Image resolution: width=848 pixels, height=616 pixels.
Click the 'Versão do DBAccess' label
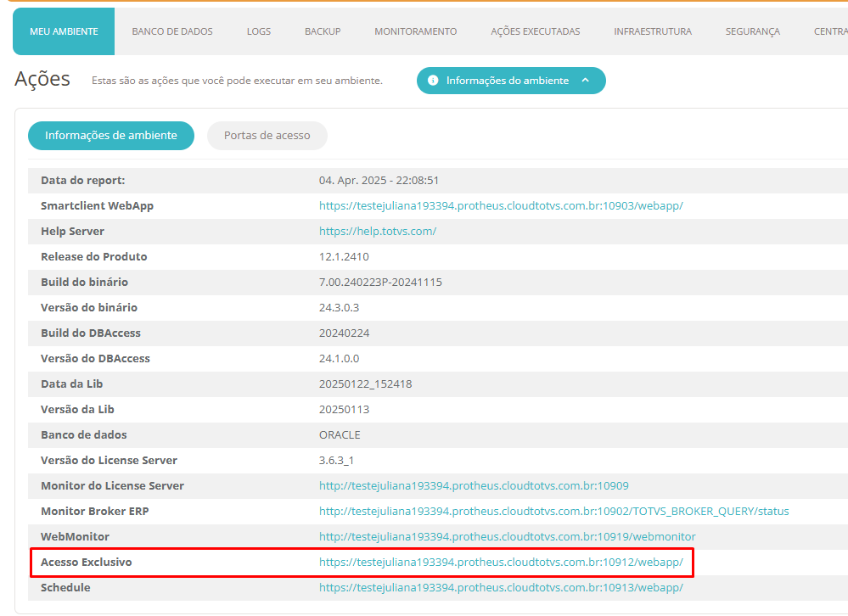96,358
